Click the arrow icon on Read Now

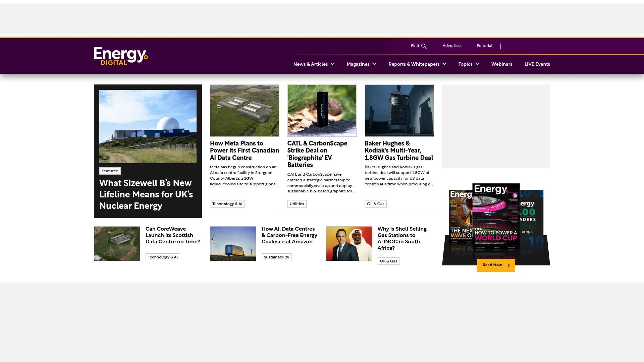508,265
